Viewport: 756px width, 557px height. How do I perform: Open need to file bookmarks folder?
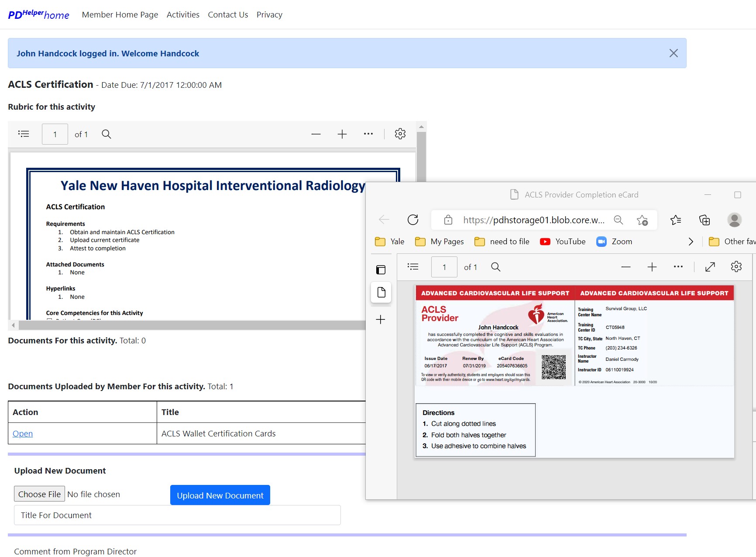pyautogui.click(x=502, y=242)
